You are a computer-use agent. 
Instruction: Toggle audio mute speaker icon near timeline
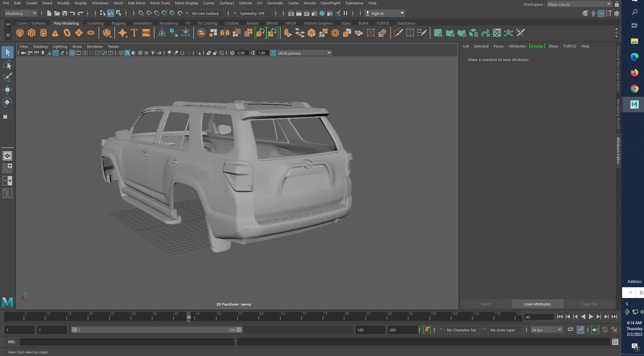click(595, 330)
